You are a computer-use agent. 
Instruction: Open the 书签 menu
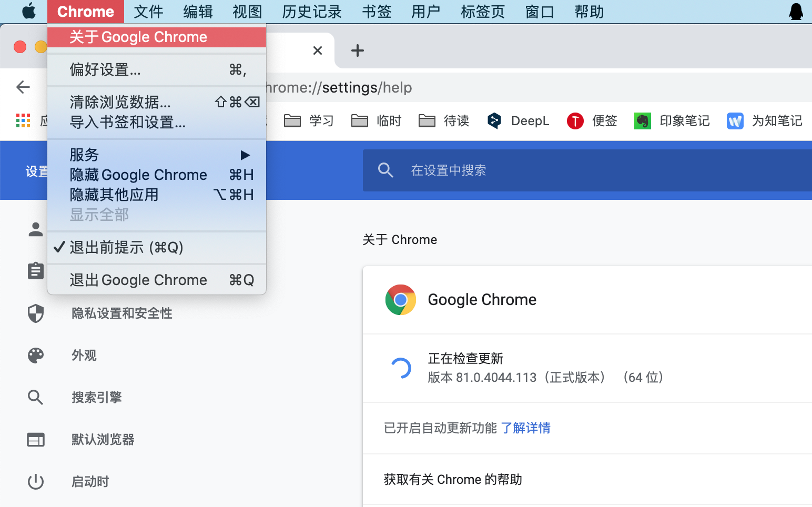coord(377,11)
